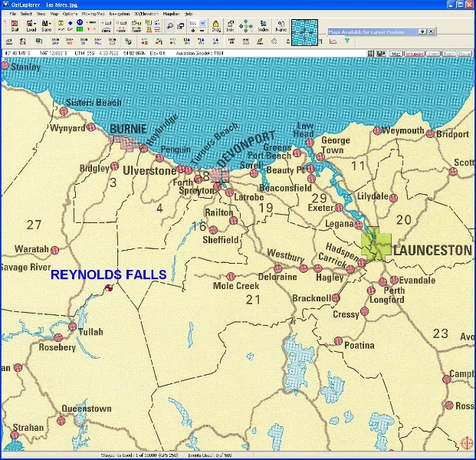The width and height of the screenshot is (476, 460).
Task: Close the Maps Available for Cursor Position panel
Action: point(430,31)
